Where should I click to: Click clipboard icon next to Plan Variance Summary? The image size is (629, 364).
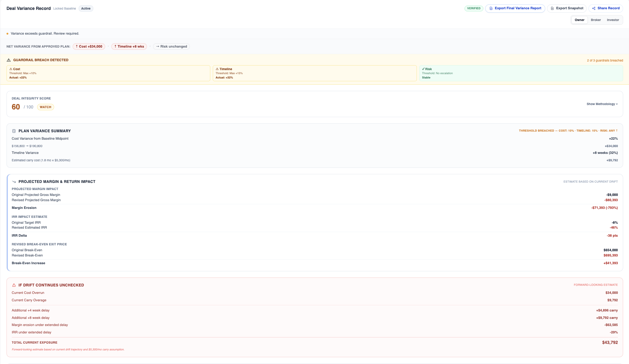pos(14,131)
